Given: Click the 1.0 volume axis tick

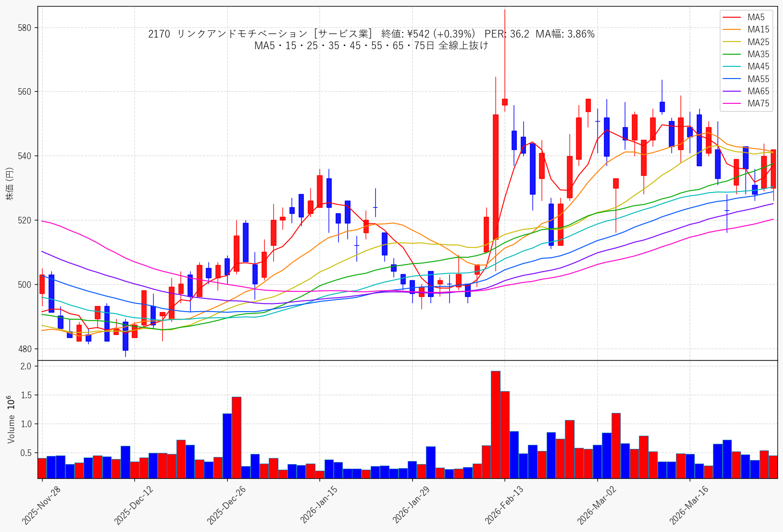Looking at the screenshot, I should tap(26, 424).
